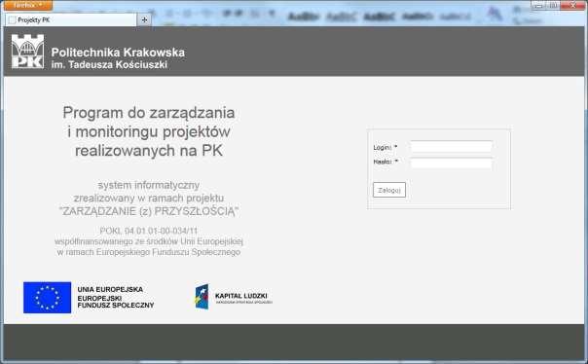The width and height of the screenshot is (588, 364).
Task: Open the Firefox menu button
Action: point(28,5)
